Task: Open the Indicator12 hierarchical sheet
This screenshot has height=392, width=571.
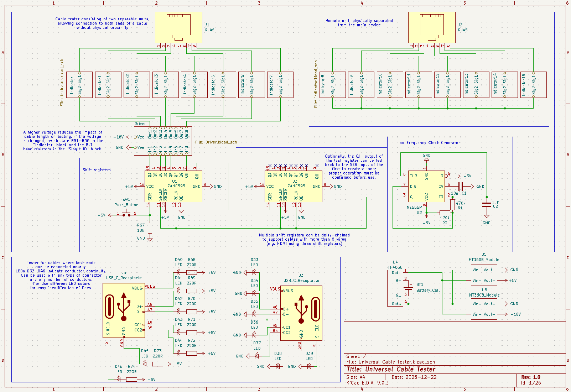Action: tap(447, 85)
